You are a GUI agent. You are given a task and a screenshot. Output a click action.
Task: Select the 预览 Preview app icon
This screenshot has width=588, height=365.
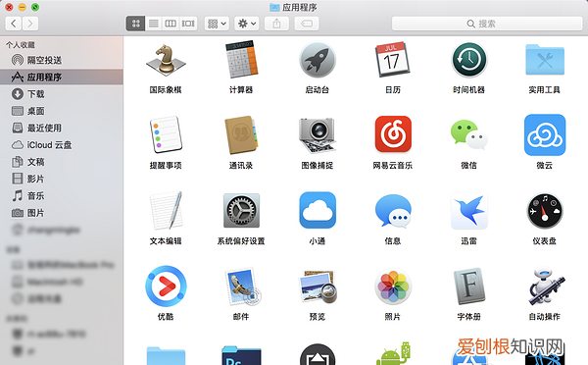tap(318, 287)
